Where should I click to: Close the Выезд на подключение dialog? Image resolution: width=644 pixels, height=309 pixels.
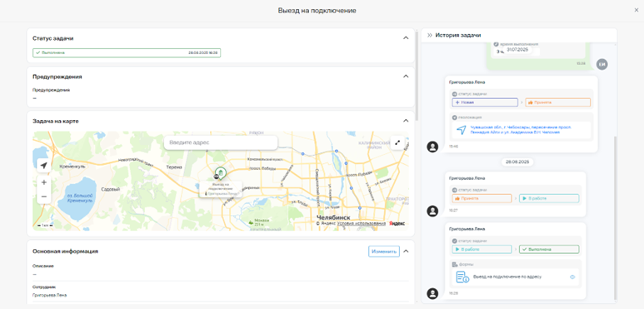pyautogui.click(x=637, y=10)
